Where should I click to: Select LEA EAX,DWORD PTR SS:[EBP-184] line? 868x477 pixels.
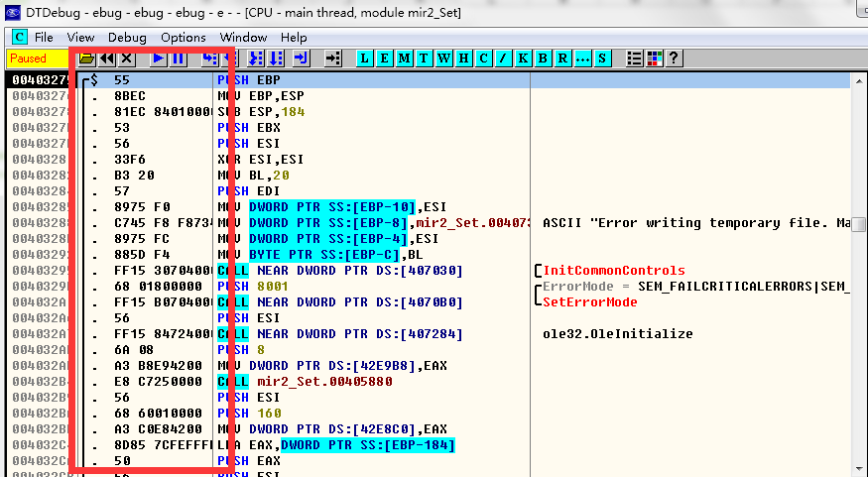click(336, 445)
